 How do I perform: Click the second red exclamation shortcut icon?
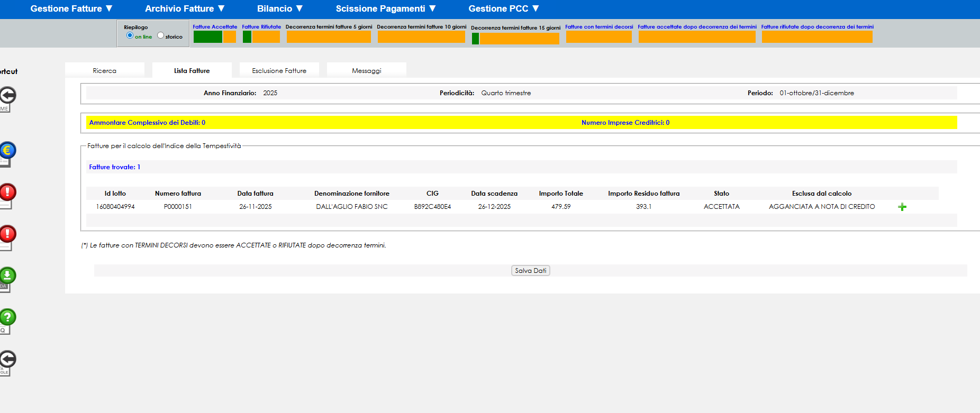[x=7, y=234]
